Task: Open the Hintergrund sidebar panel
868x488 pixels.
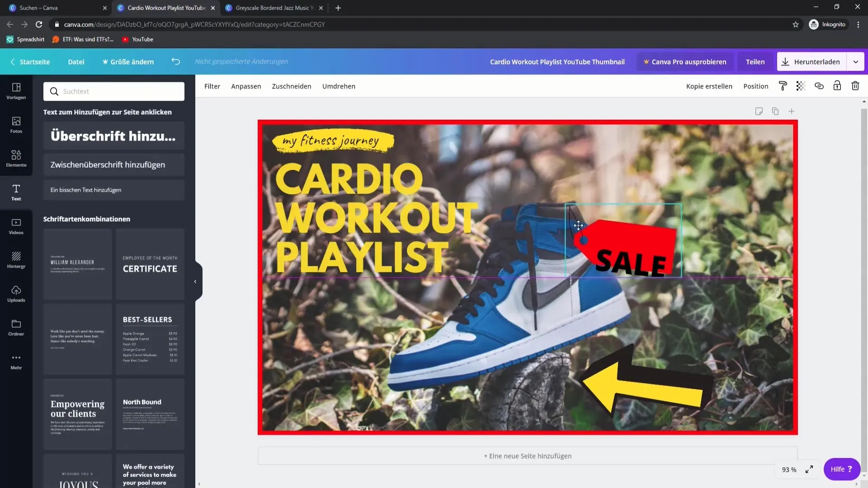Action: pyautogui.click(x=16, y=260)
